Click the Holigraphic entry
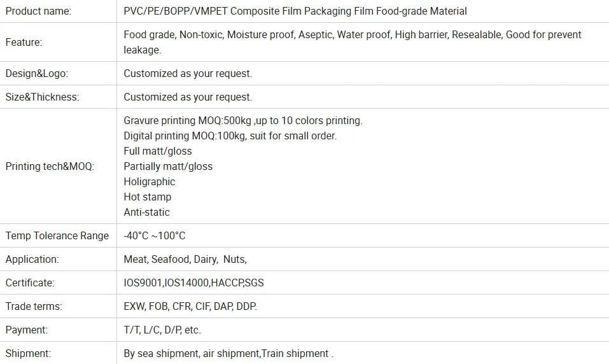609x364 pixels. pos(150,181)
